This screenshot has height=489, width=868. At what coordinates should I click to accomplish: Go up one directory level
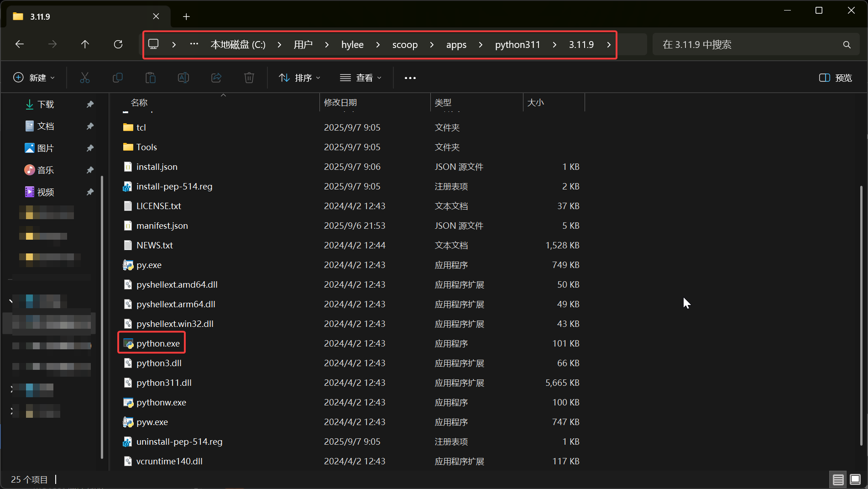85,44
